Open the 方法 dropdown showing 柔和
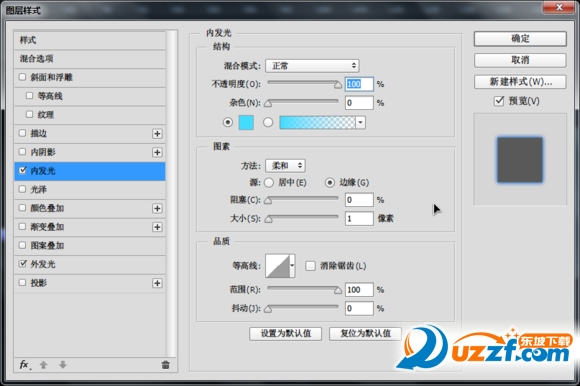Image resolution: width=580 pixels, height=386 pixels. 285,166
